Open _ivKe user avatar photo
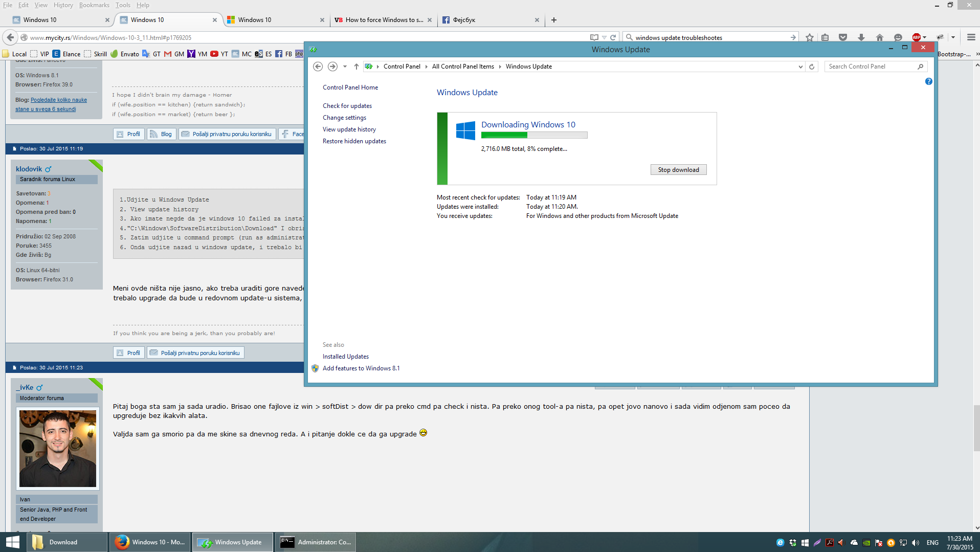The width and height of the screenshot is (980, 552). pos(58,449)
